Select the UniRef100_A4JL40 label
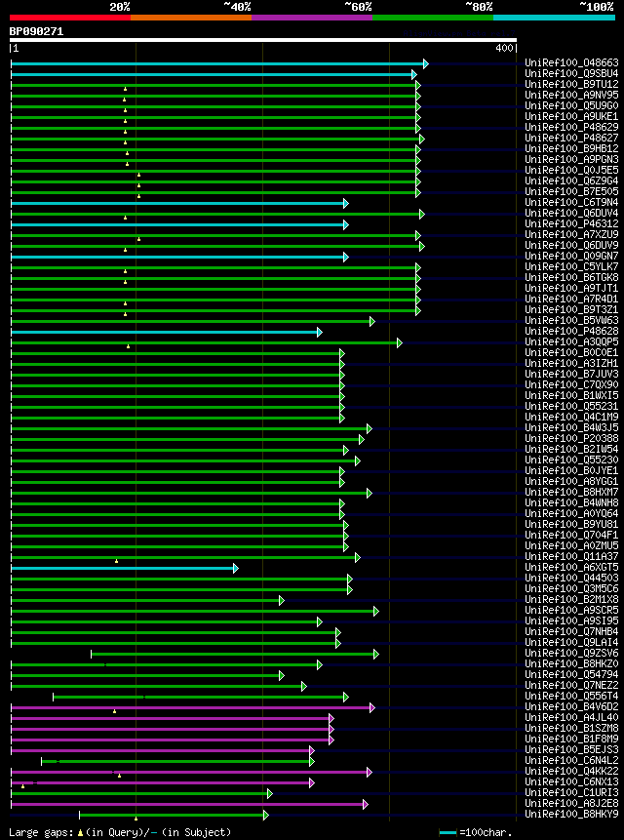 pyautogui.click(x=571, y=717)
